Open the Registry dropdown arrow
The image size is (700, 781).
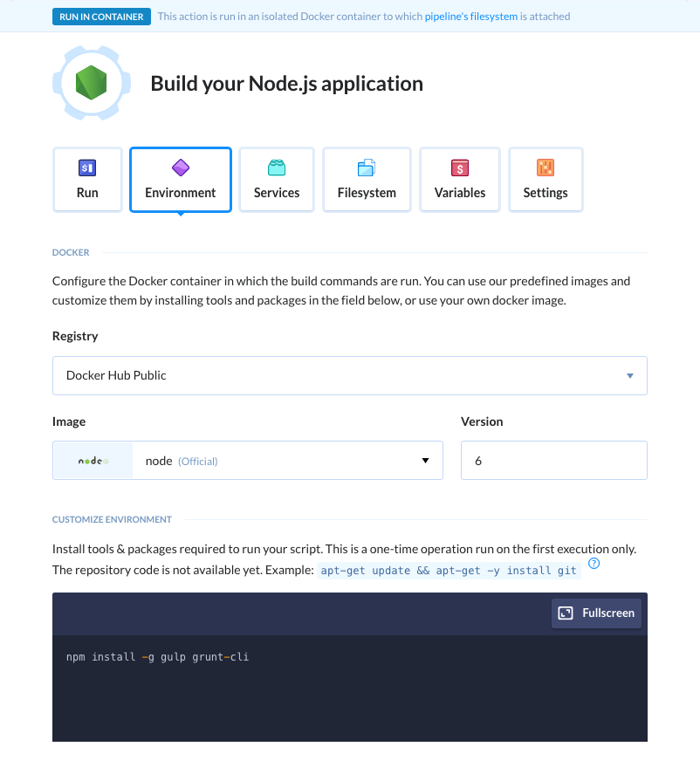pos(630,375)
